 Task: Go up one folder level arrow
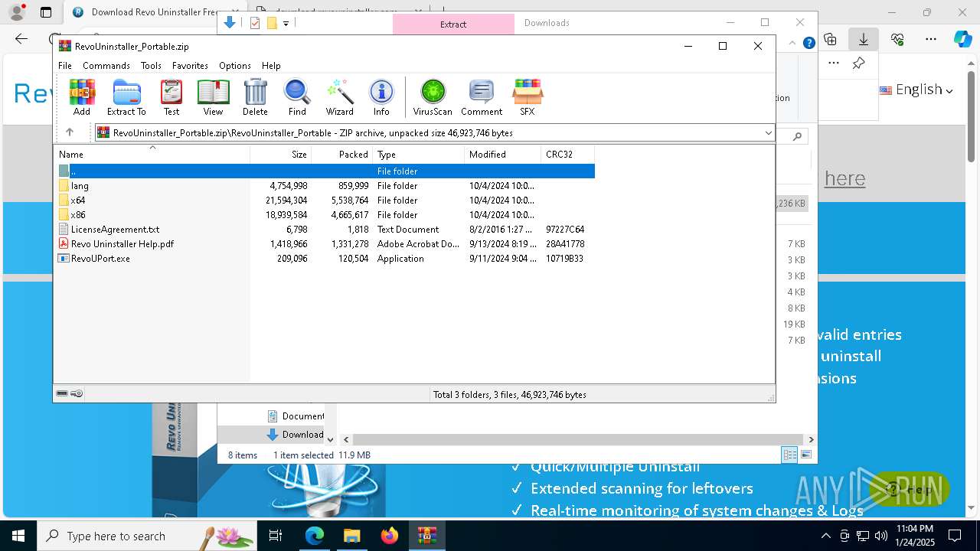(70, 132)
